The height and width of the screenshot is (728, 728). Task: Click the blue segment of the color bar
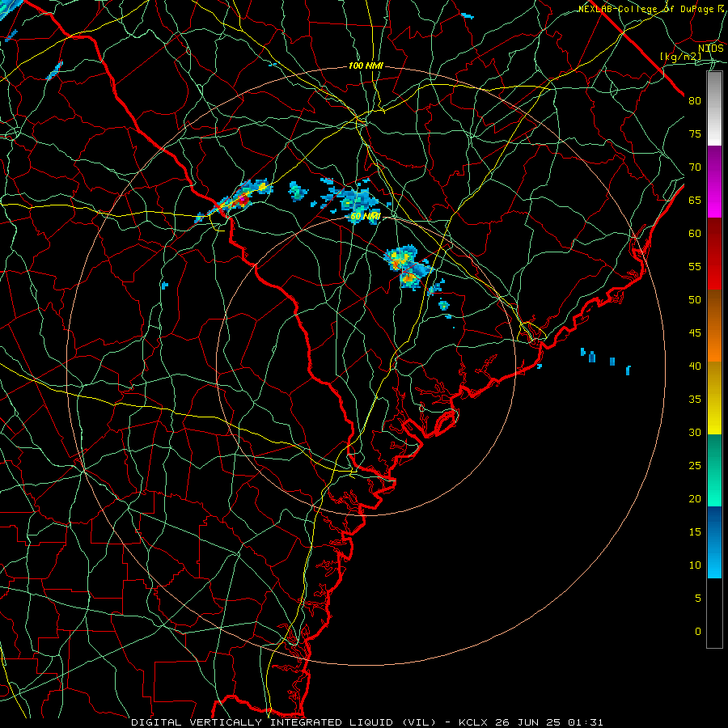(x=714, y=542)
